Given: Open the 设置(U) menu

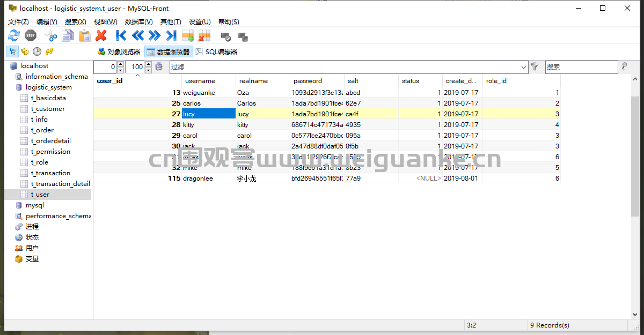Looking at the screenshot, I should (x=200, y=22).
